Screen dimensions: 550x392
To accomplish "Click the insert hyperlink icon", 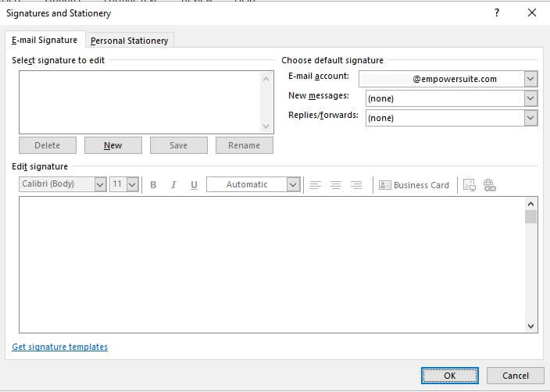I will click(490, 185).
